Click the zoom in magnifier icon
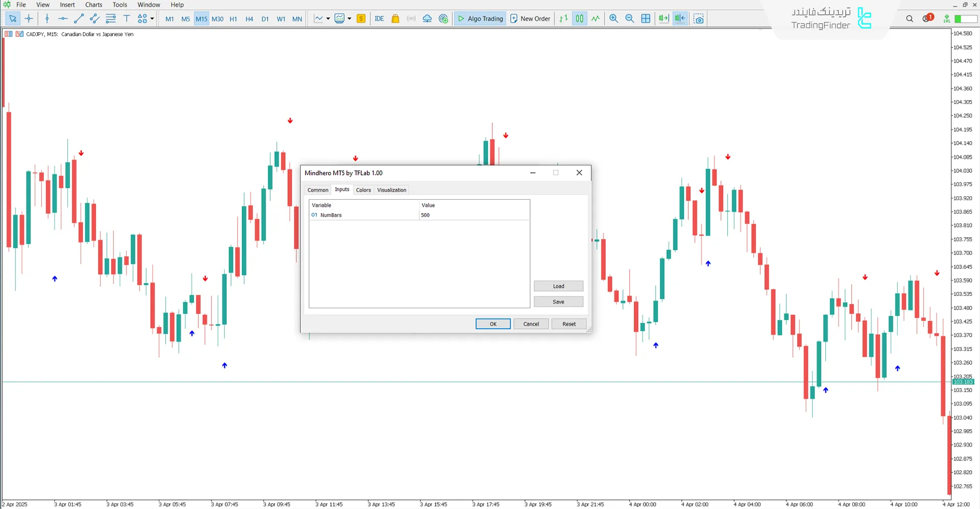Image resolution: width=980 pixels, height=509 pixels. coord(614,19)
